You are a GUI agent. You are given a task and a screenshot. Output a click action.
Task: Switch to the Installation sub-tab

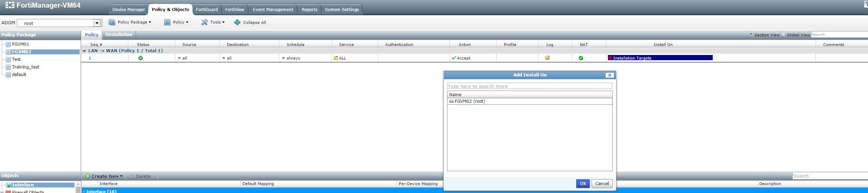pyautogui.click(x=119, y=35)
